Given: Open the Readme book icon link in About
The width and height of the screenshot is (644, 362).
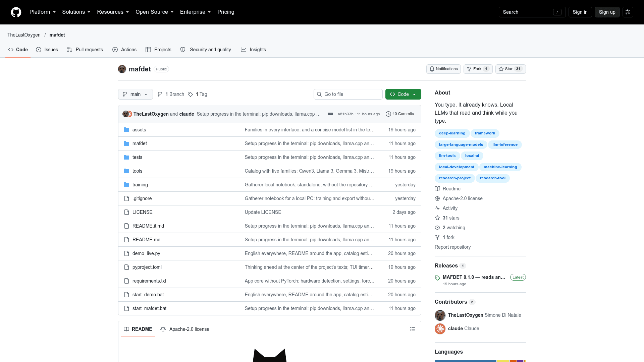Looking at the screenshot, I should (447, 189).
